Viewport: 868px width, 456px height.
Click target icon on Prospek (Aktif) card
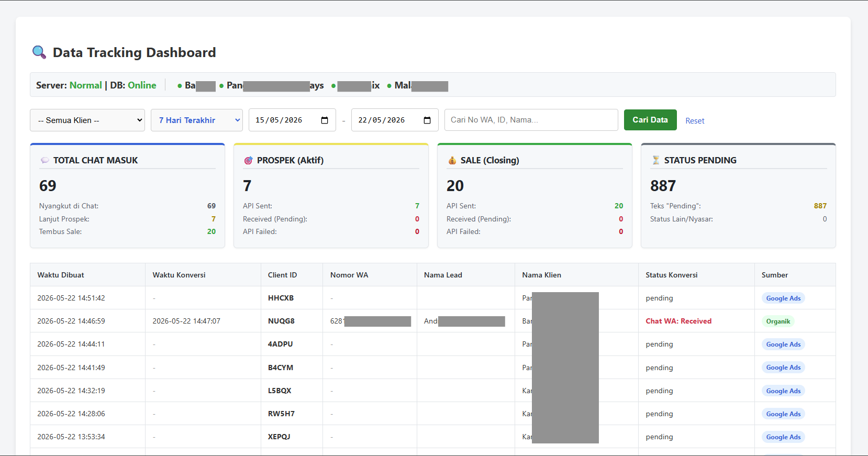pyautogui.click(x=248, y=160)
